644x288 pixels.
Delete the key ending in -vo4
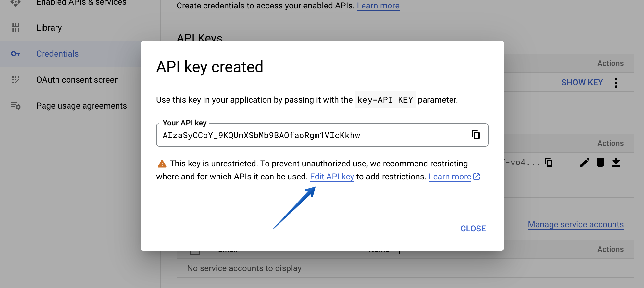click(x=600, y=163)
